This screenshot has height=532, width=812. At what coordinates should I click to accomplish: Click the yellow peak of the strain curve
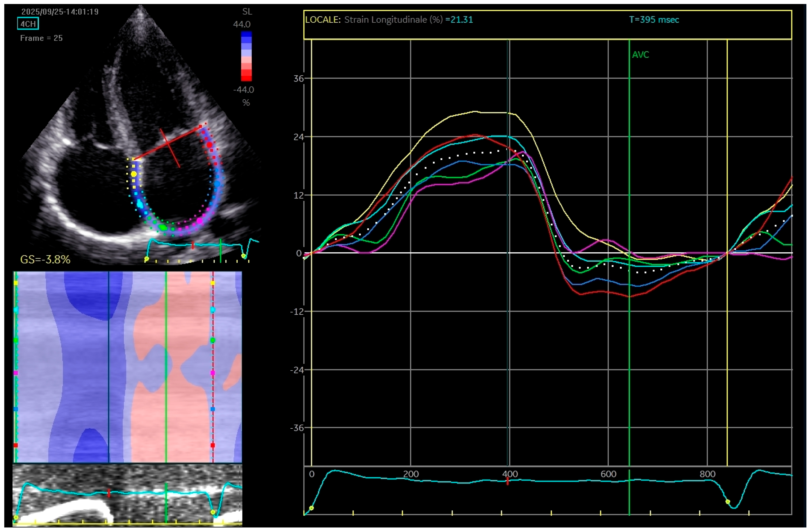pyautogui.click(x=475, y=112)
